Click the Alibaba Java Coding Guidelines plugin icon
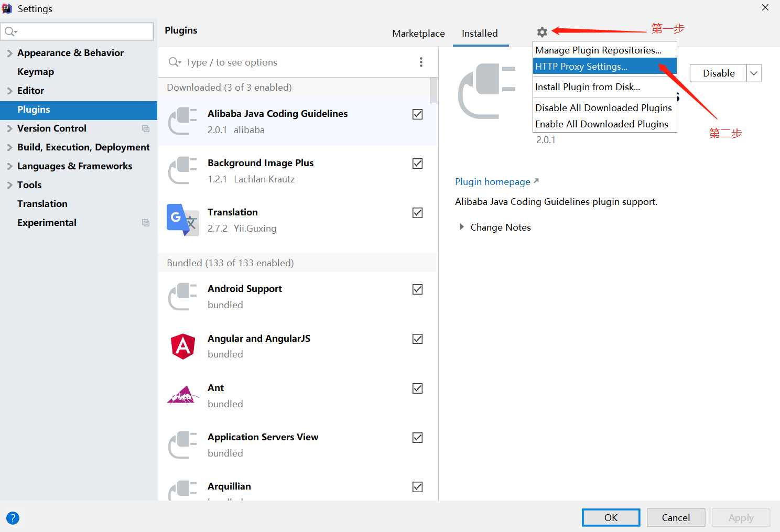Screen dimensions: 780x532 click(x=182, y=121)
